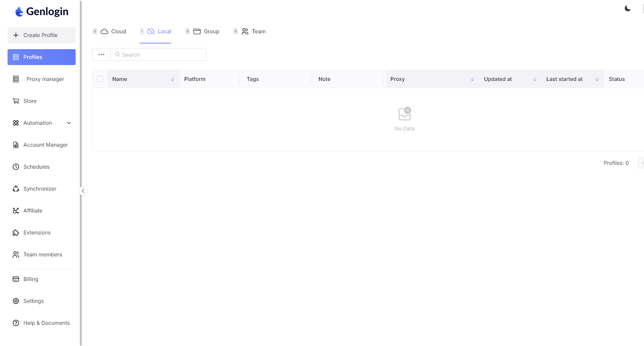
Task: Open the Billing page
Action: click(x=42, y=279)
